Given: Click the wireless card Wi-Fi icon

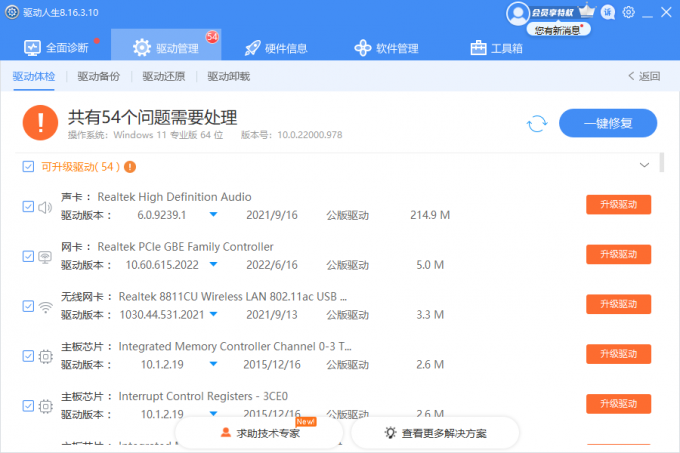Looking at the screenshot, I should coord(45,307).
